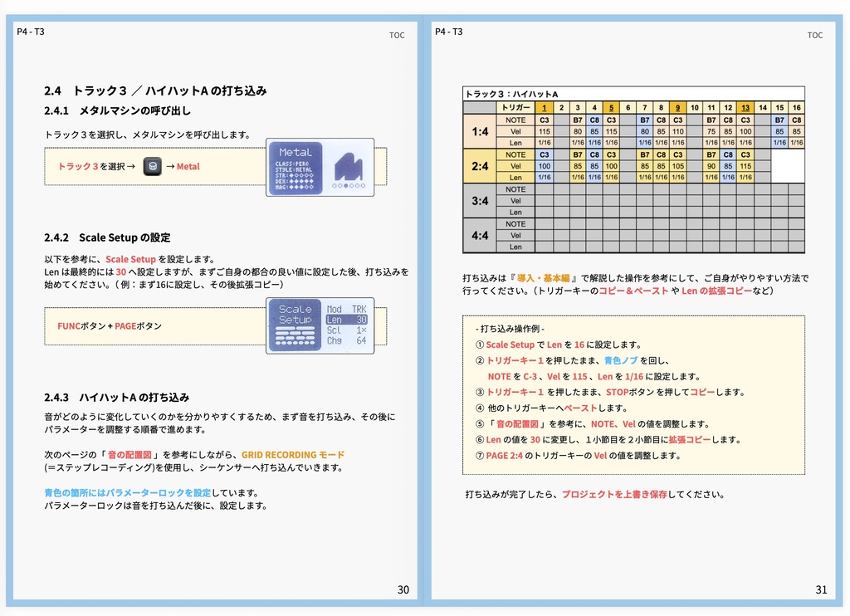Click the machine selection button icon
The height and width of the screenshot is (616, 850).
[152, 167]
